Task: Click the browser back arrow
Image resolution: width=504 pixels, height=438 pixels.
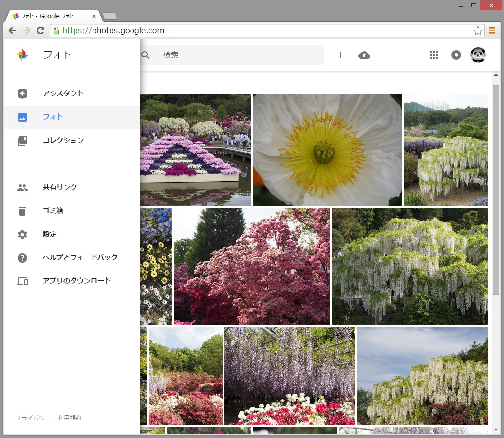Action: pos(12,31)
